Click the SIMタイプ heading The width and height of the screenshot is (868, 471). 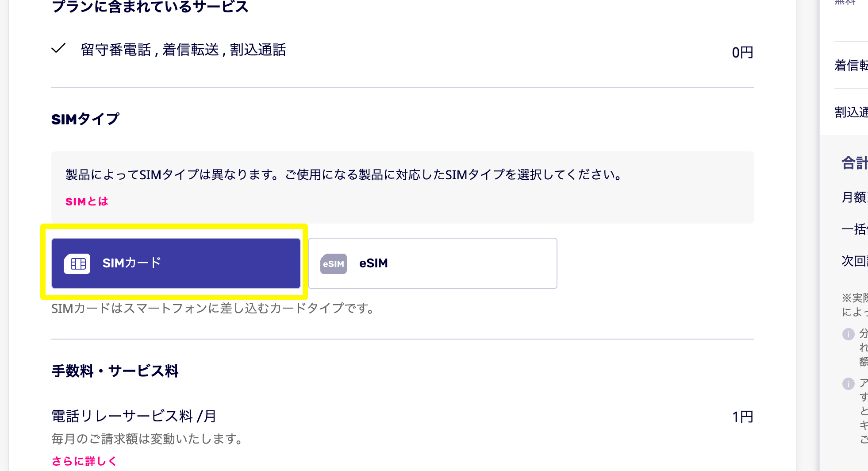click(x=85, y=119)
